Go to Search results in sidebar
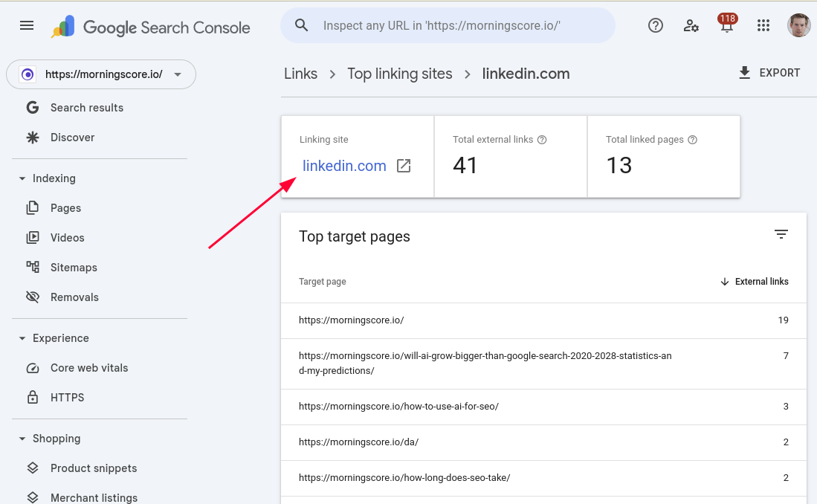This screenshot has height=504, width=817. 86,108
